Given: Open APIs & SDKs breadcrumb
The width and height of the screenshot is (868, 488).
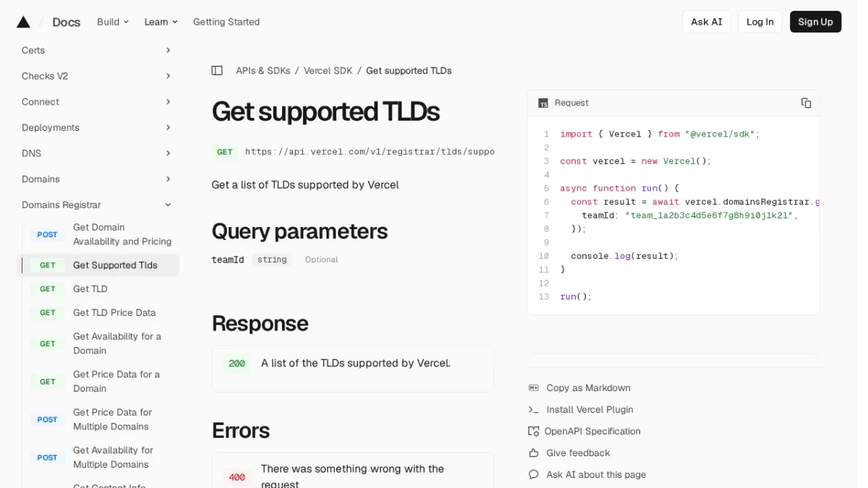Looking at the screenshot, I should click(263, 71).
